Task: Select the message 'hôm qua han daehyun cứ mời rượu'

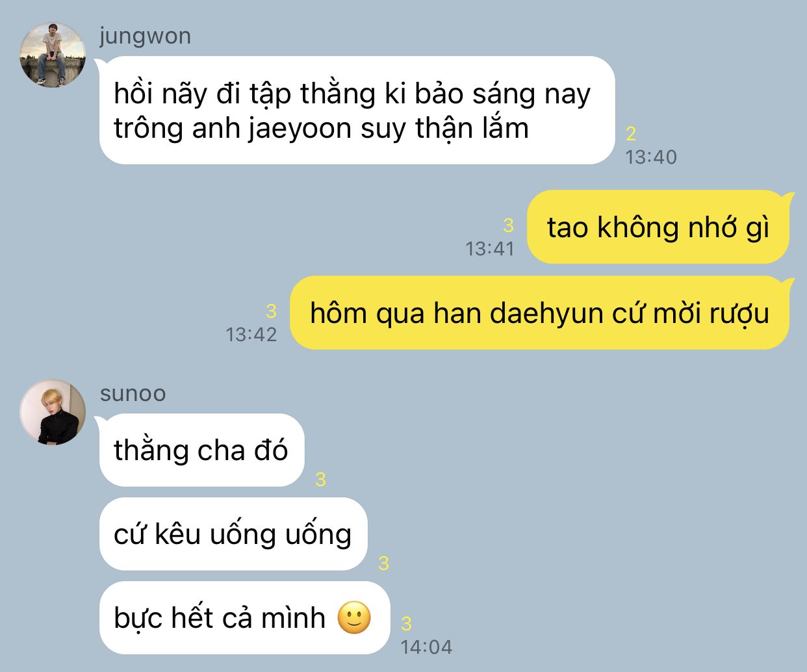Action: pyautogui.click(x=539, y=313)
